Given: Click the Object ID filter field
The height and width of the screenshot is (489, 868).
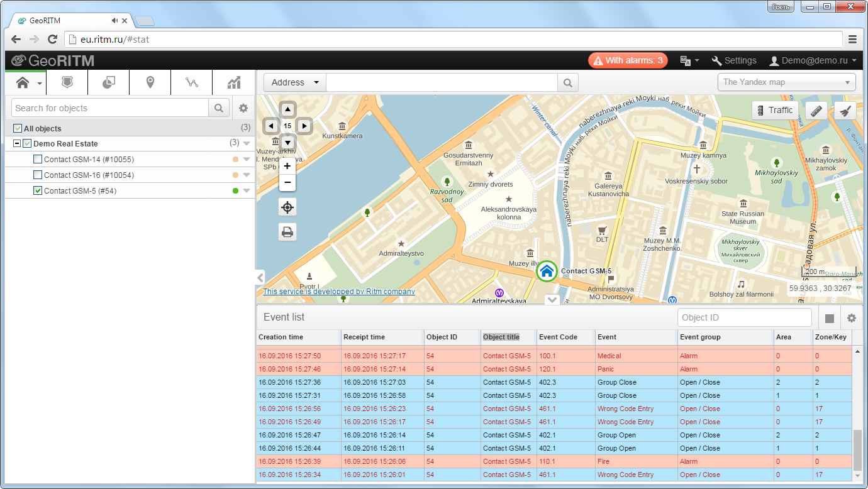Looking at the screenshot, I should point(745,318).
